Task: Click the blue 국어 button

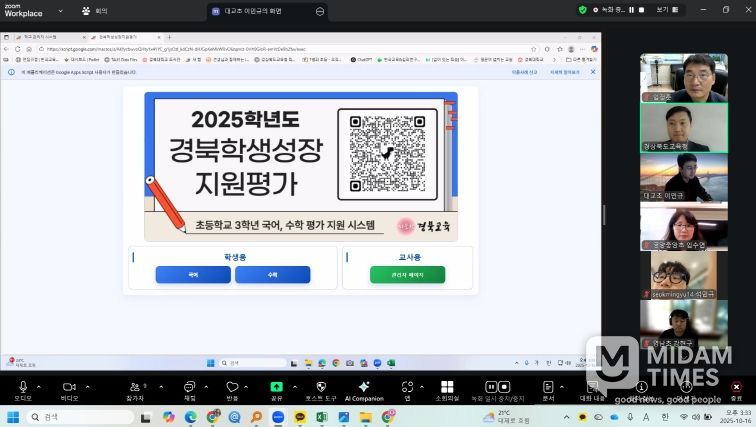Action: pos(193,274)
